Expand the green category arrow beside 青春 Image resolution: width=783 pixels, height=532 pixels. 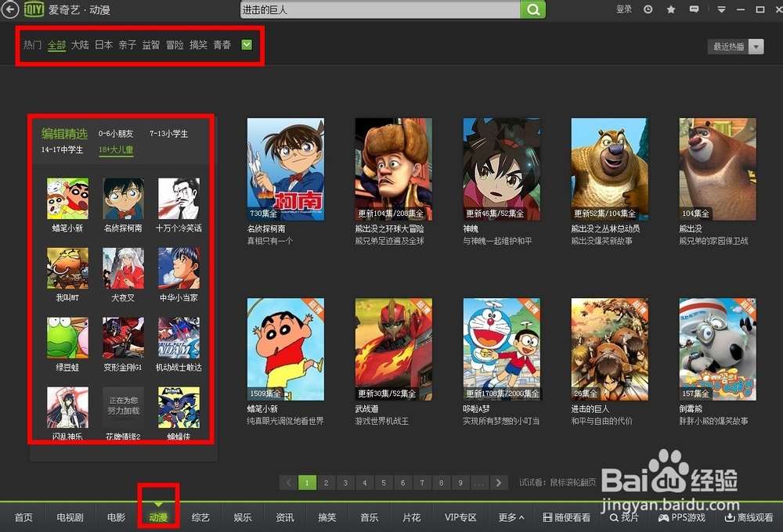tap(247, 45)
